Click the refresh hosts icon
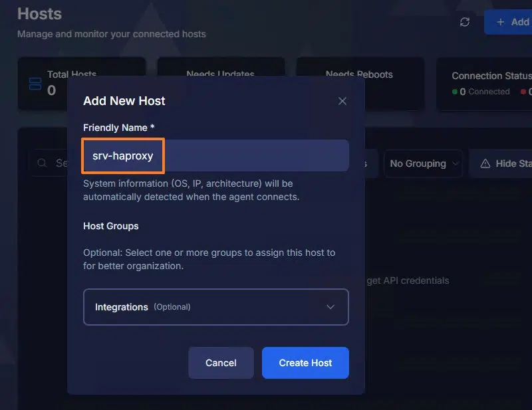 click(x=465, y=22)
